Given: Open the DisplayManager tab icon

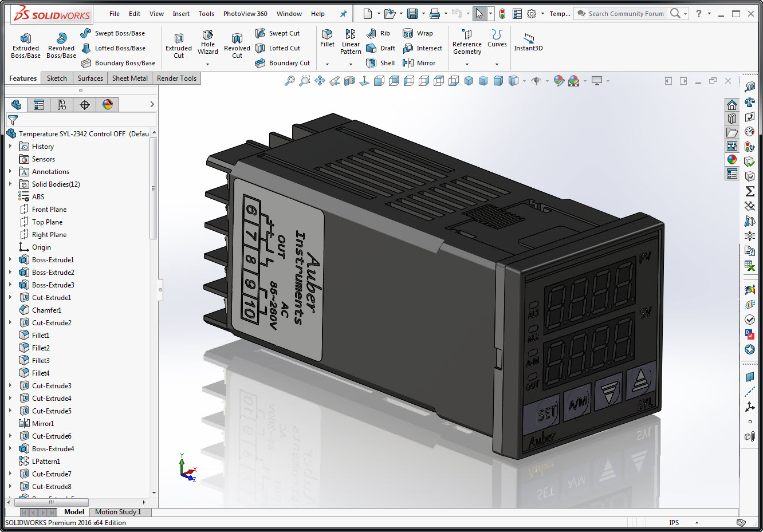Looking at the screenshot, I should (x=108, y=104).
